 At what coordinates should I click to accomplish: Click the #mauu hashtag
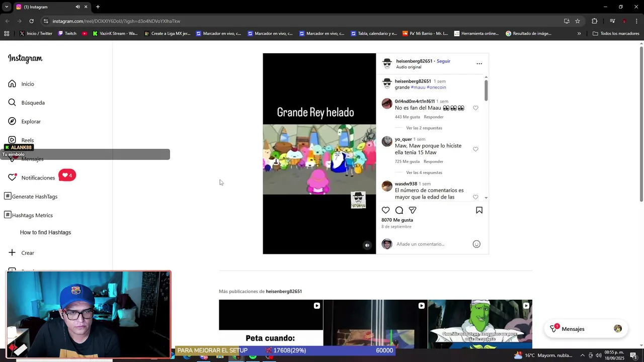pos(418,87)
